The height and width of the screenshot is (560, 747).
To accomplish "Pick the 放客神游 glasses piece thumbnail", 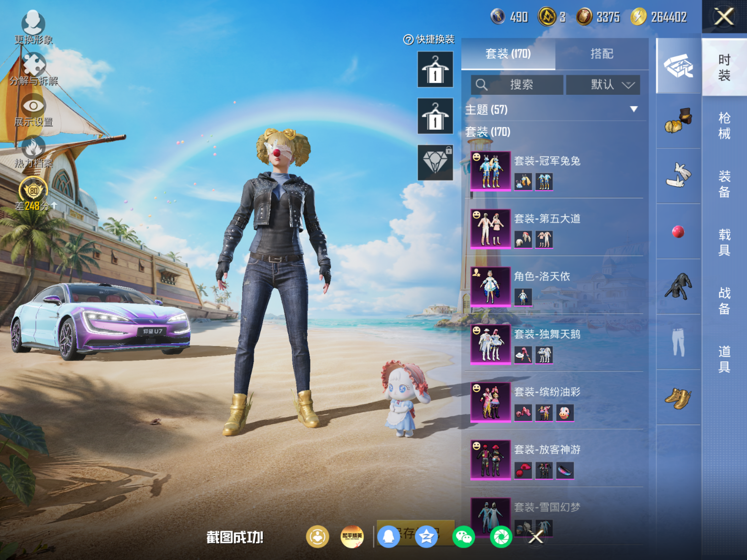I will coord(565,470).
